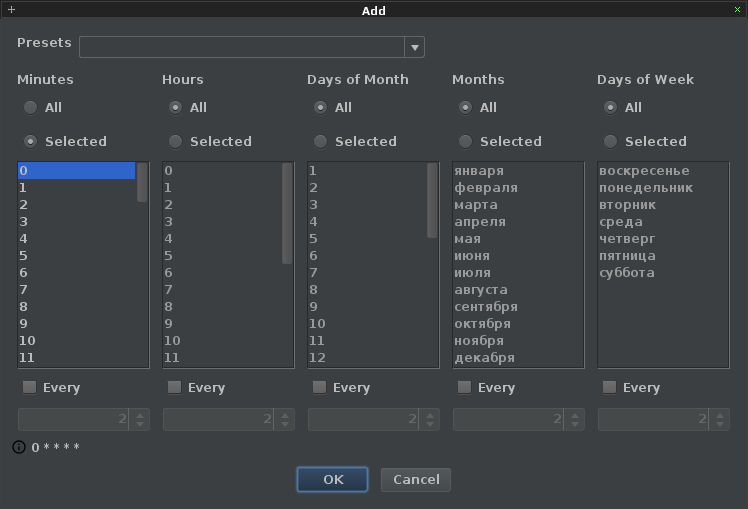Select сентября in Months list
The height and width of the screenshot is (509, 748).
point(519,307)
